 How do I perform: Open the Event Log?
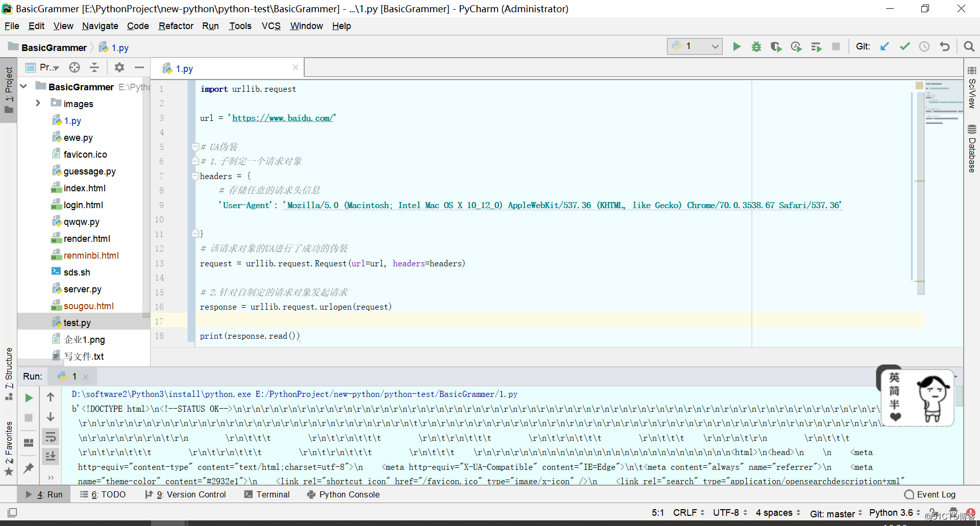tap(930, 494)
